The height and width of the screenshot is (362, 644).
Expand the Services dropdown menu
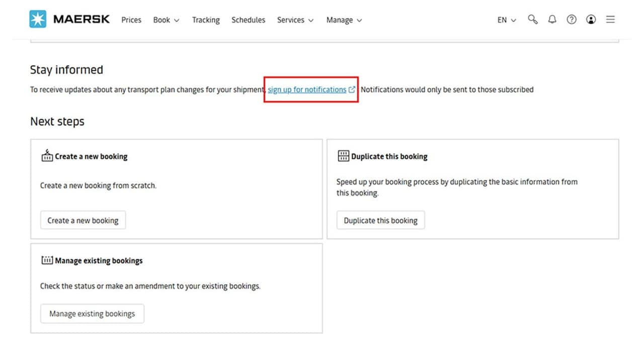point(295,20)
